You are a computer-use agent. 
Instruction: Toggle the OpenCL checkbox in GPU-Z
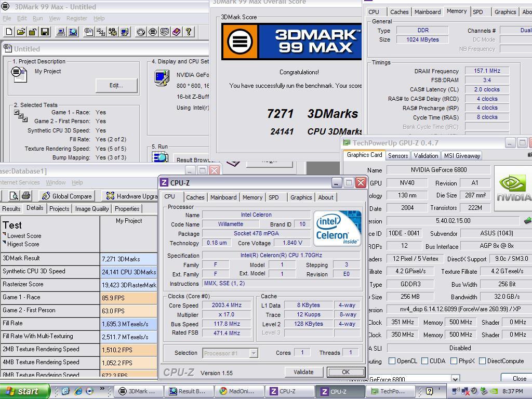coord(392,361)
